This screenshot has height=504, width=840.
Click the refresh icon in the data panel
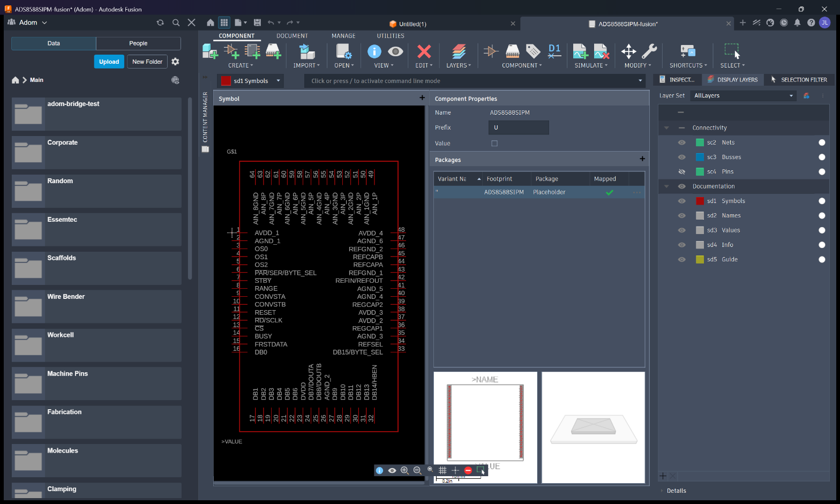coord(160,22)
